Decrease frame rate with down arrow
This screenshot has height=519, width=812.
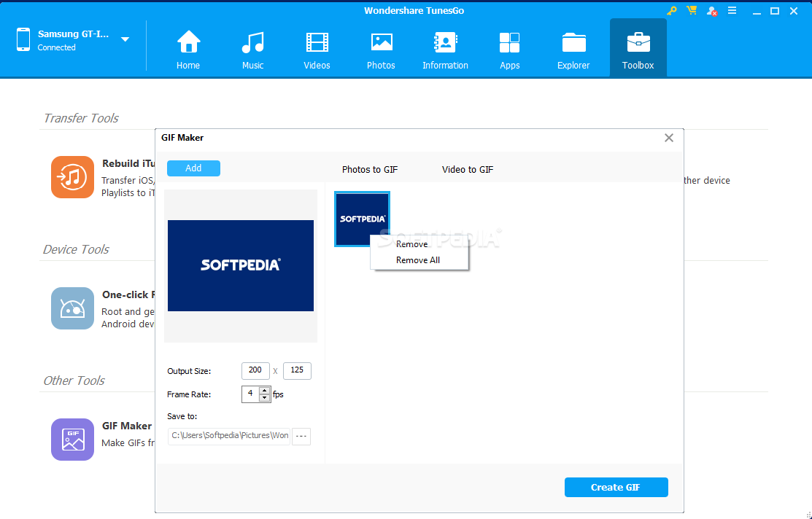coord(265,398)
